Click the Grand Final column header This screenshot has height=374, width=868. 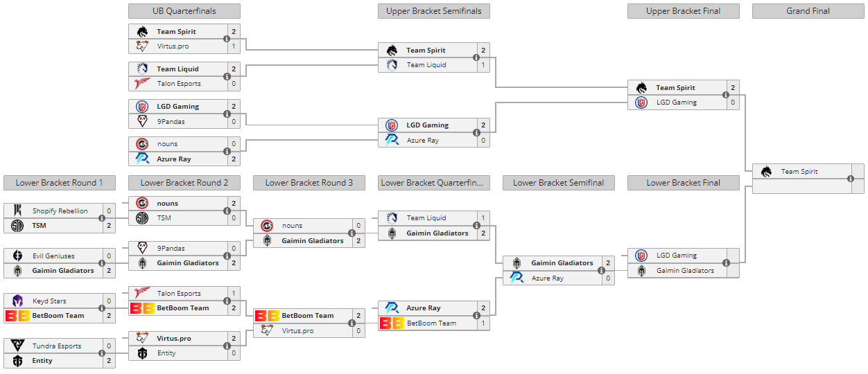[x=808, y=11]
